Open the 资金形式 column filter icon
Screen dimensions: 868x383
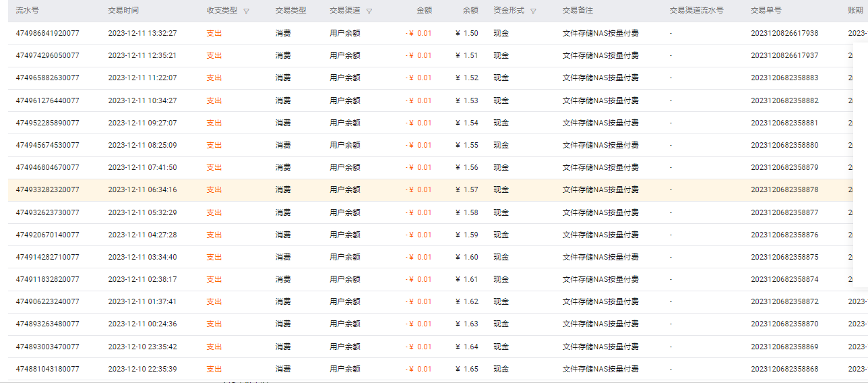[534, 11]
